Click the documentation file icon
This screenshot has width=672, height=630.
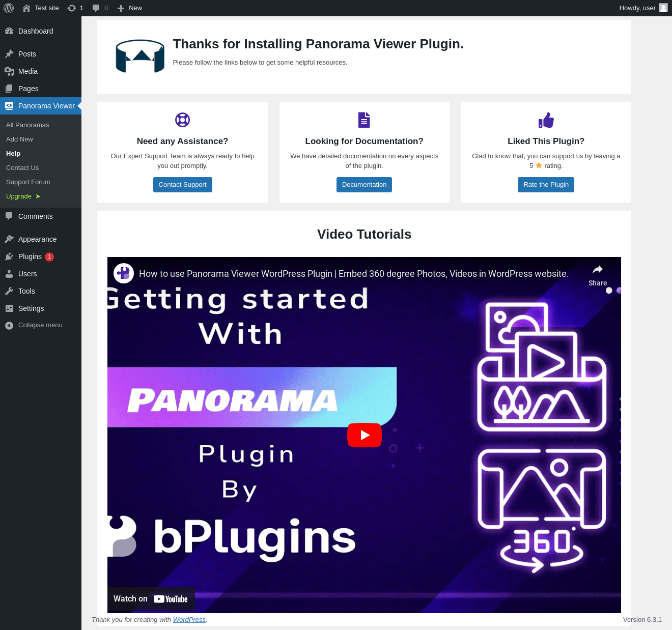364,120
